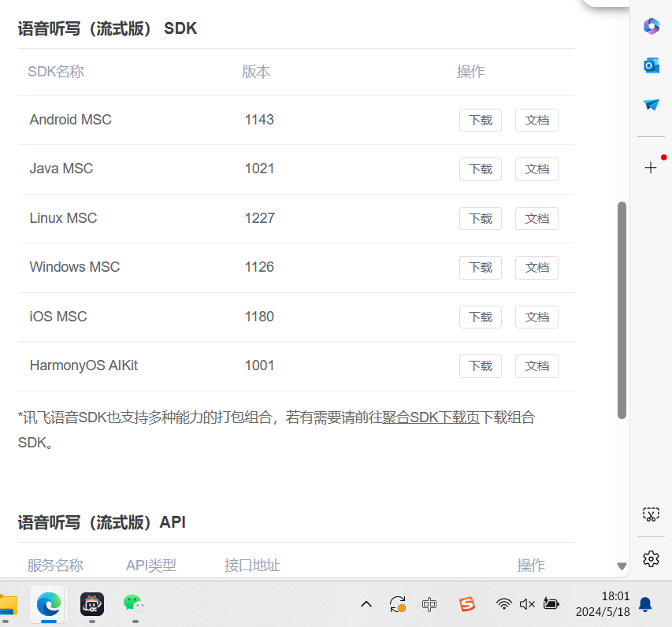
Task: Select the Windows MSC name text
Action: [75, 267]
